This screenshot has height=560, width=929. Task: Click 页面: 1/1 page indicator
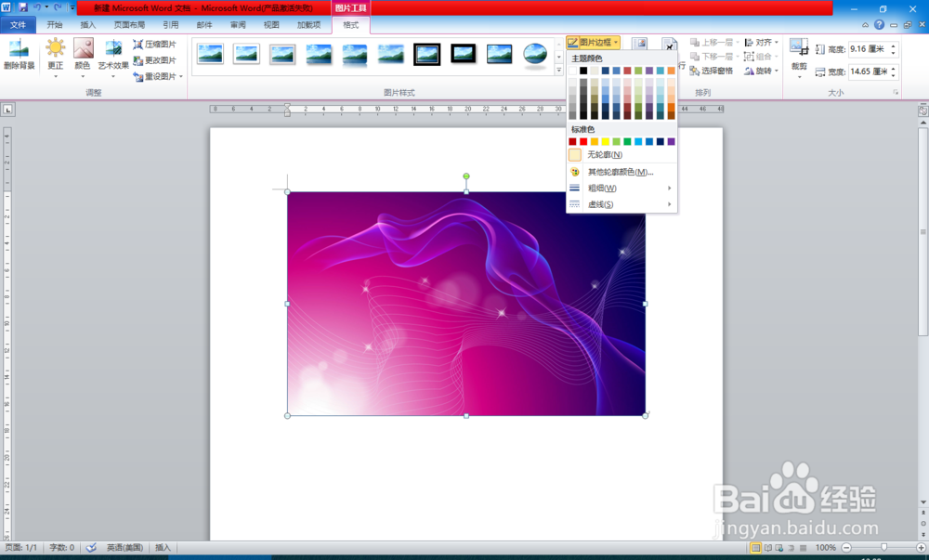21,548
